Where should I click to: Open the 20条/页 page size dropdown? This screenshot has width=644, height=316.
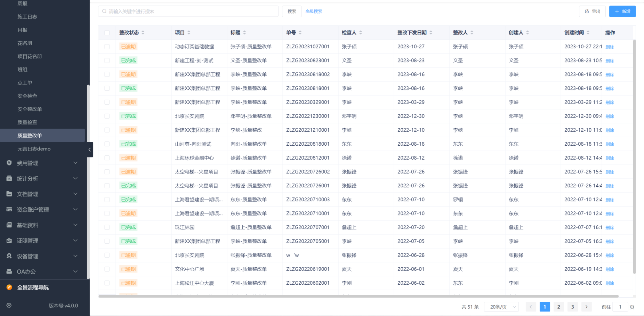tap(501, 307)
